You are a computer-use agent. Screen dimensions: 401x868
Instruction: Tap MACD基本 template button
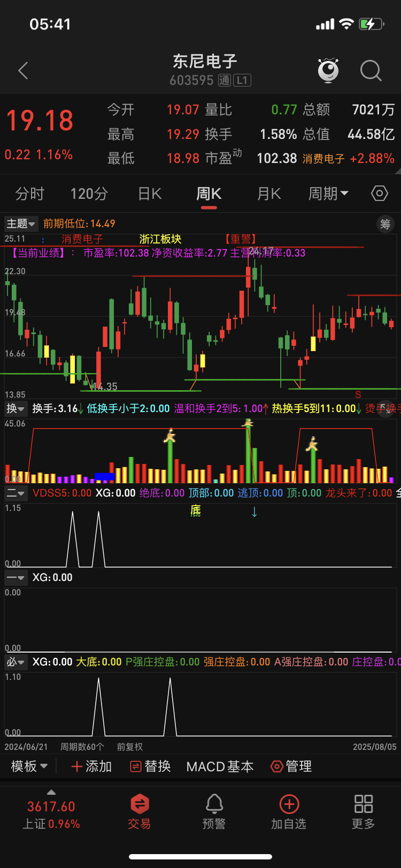220,766
